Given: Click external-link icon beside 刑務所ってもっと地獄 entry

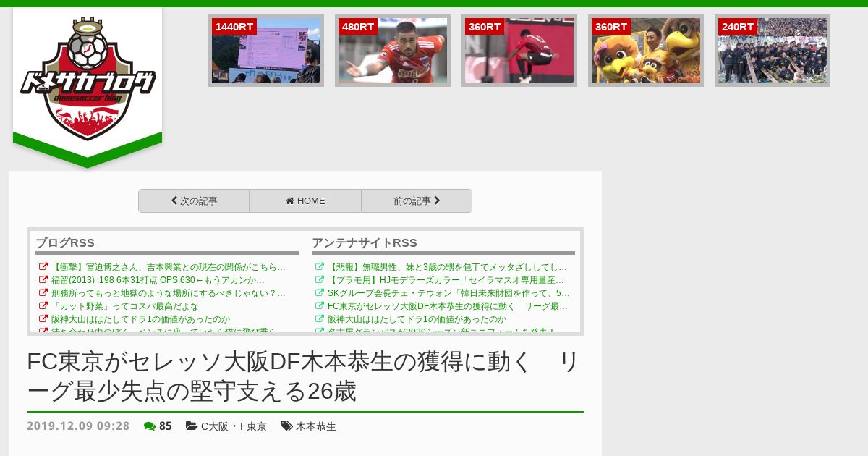Looking at the screenshot, I should pos(43,292).
